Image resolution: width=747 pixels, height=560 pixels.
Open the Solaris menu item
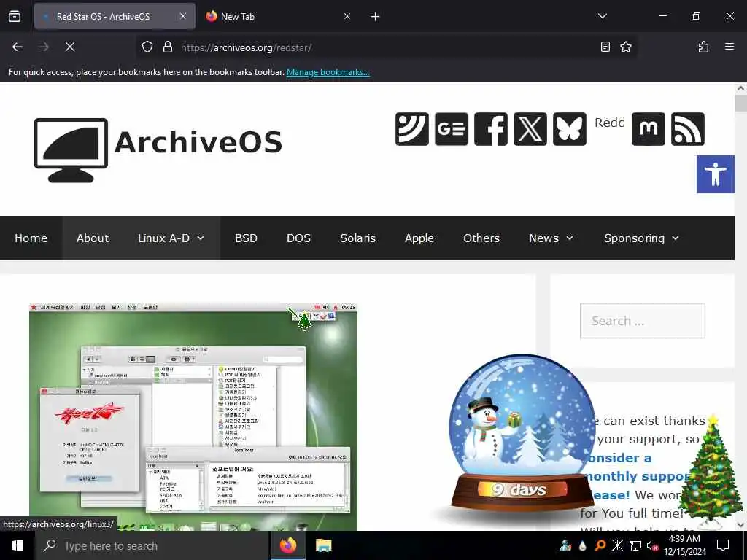(357, 238)
